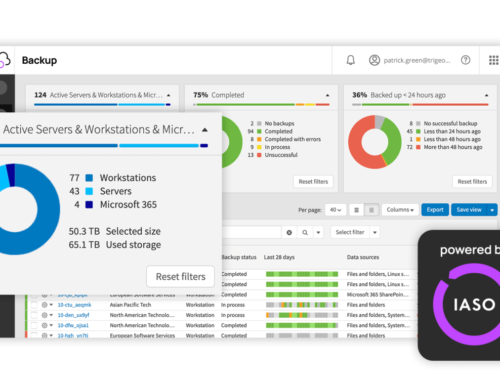The width and height of the screenshot is (500, 383).
Task: Click the gear icon for 10-ctu_aeqmk
Action: (x=44, y=305)
